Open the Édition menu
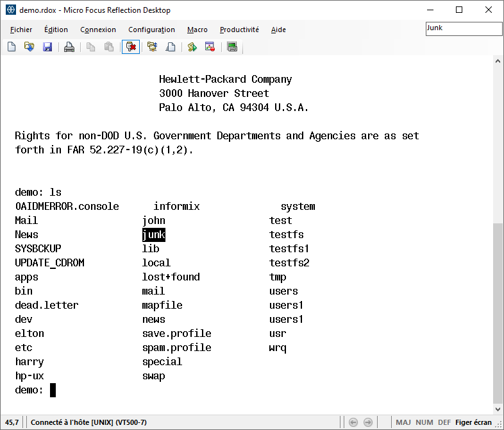The height and width of the screenshot is (430, 504). (56, 30)
